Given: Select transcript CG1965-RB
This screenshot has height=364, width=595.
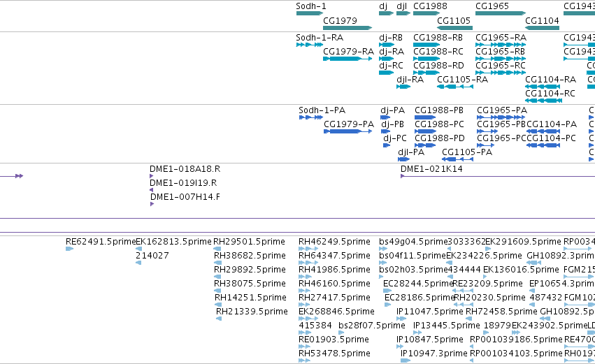Looking at the screenshot, I should 501,59.
